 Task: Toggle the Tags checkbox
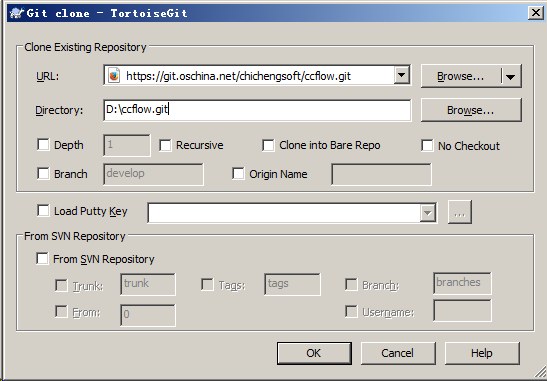tap(208, 284)
